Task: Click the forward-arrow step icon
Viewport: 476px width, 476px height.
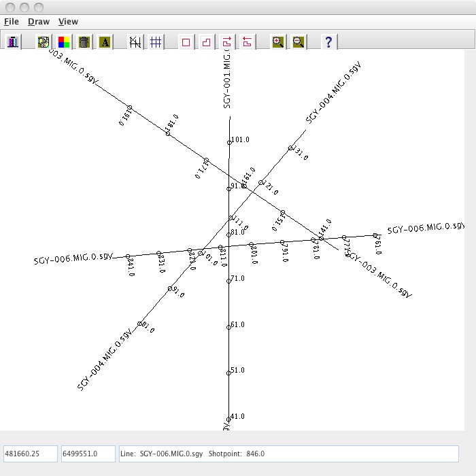Action: (227, 42)
